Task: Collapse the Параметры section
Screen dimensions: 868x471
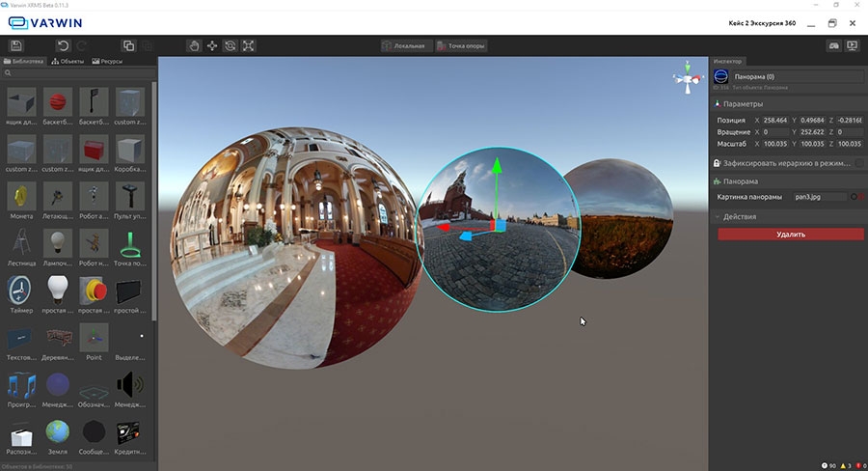Action: (x=717, y=103)
